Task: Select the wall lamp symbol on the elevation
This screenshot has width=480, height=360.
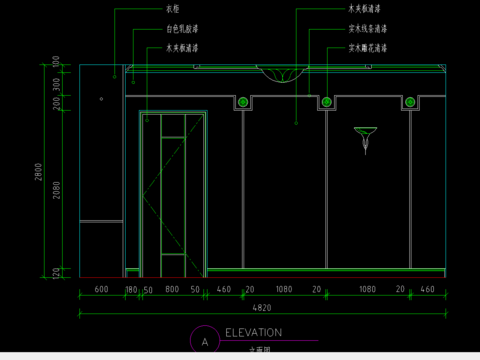Action: (365, 141)
